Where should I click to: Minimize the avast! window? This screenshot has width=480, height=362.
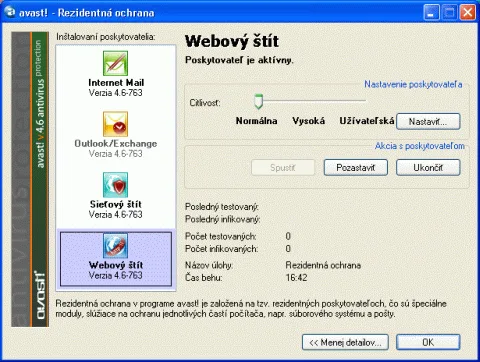click(x=431, y=13)
